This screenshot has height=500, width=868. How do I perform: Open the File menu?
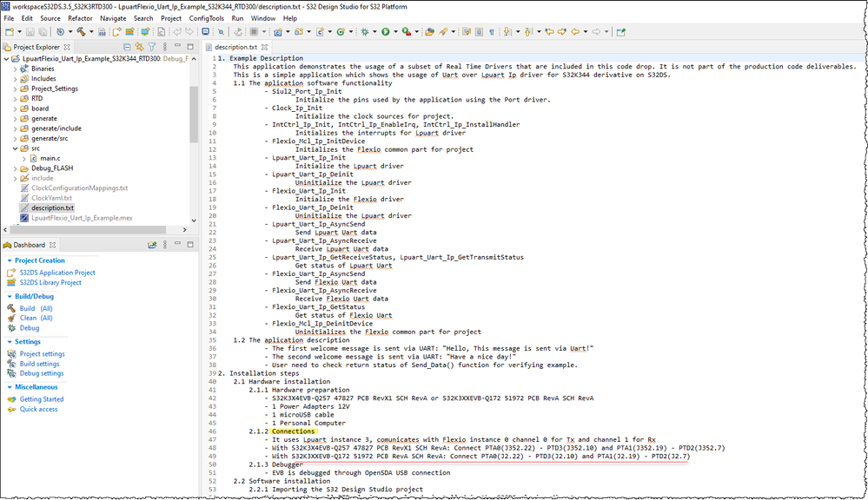point(9,18)
